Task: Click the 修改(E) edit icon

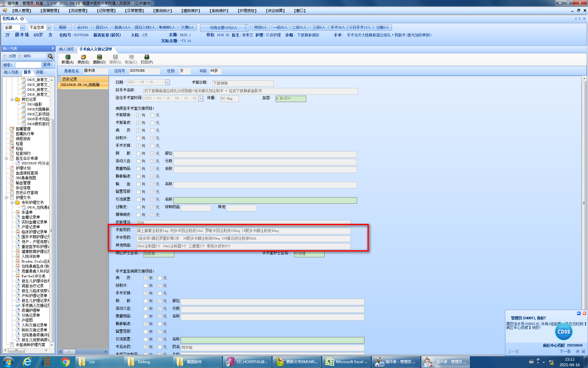Action: pyautogui.click(x=83, y=57)
